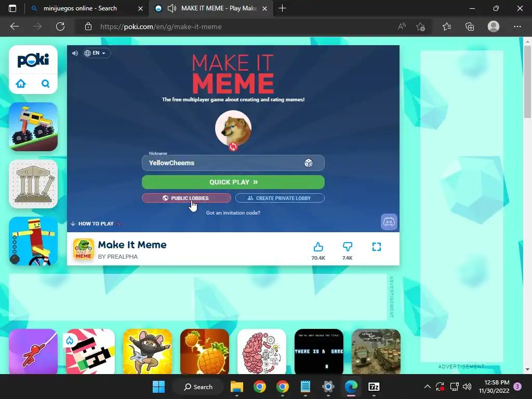Open Poki search magnifier icon

tap(46, 83)
